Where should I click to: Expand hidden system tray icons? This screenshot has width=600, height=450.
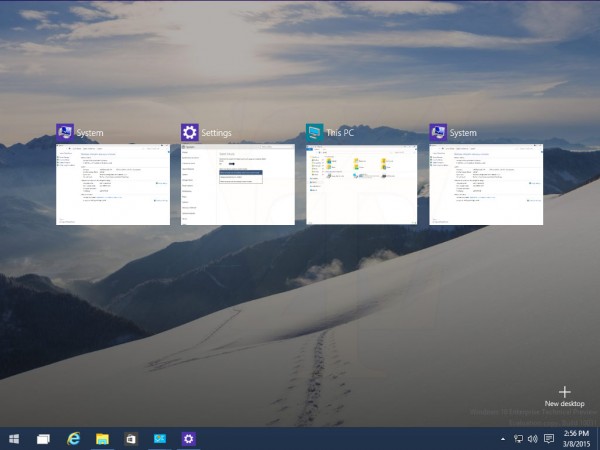502,438
